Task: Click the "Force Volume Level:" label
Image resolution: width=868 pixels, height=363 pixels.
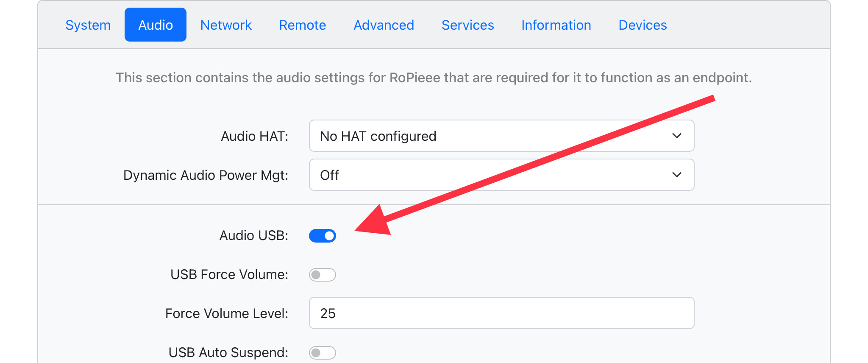Action: pyautogui.click(x=226, y=313)
